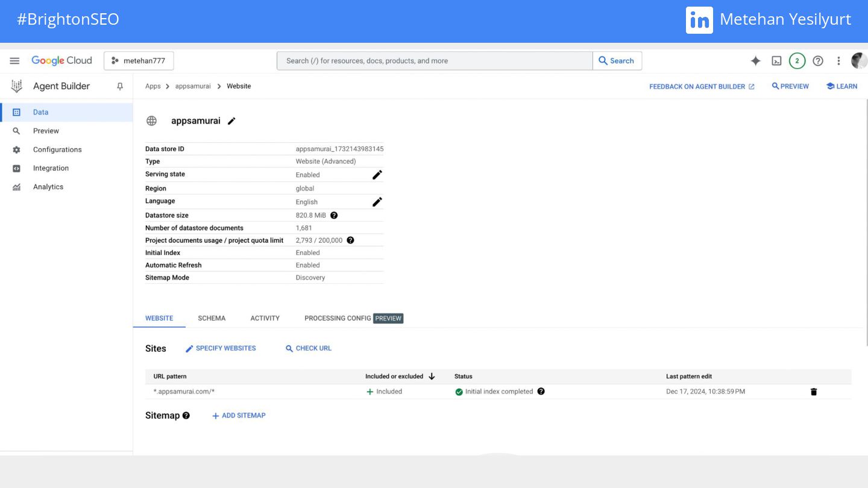Viewport: 868px width, 488px height.
Task: Click the Dec 17, 2024 timestamp
Action: pyautogui.click(x=705, y=392)
